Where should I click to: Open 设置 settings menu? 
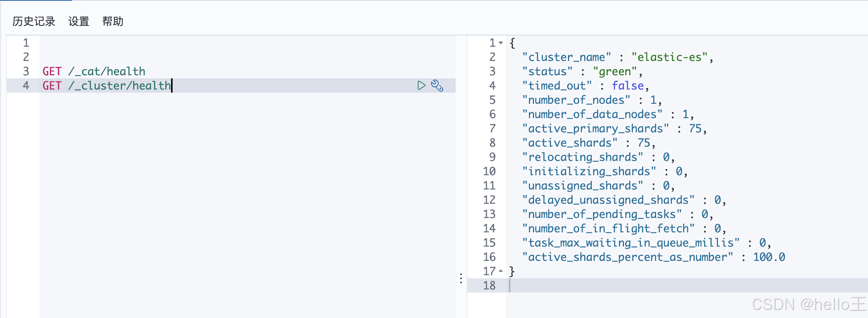pyautogui.click(x=79, y=21)
